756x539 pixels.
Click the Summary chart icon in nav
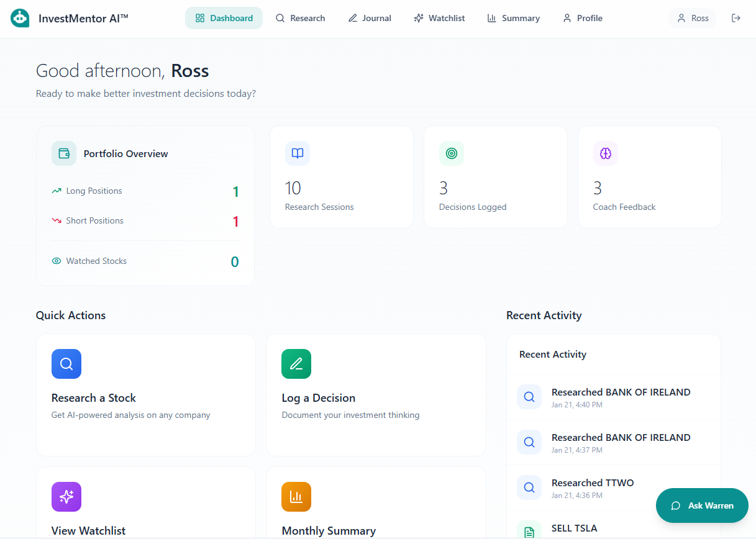coord(492,18)
